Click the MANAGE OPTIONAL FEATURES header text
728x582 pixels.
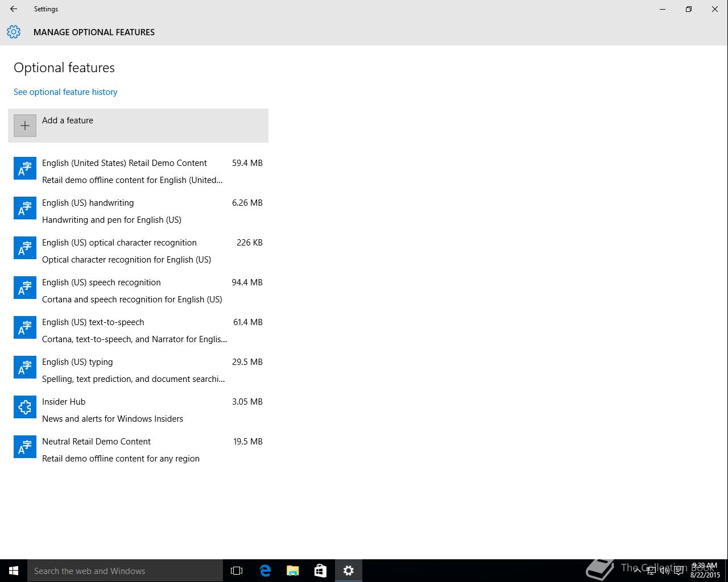[94, 32]
